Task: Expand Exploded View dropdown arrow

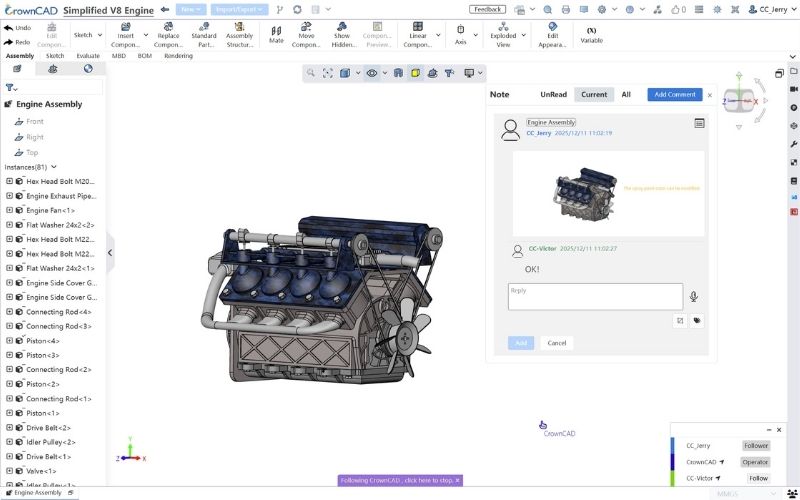Action: 524,35
